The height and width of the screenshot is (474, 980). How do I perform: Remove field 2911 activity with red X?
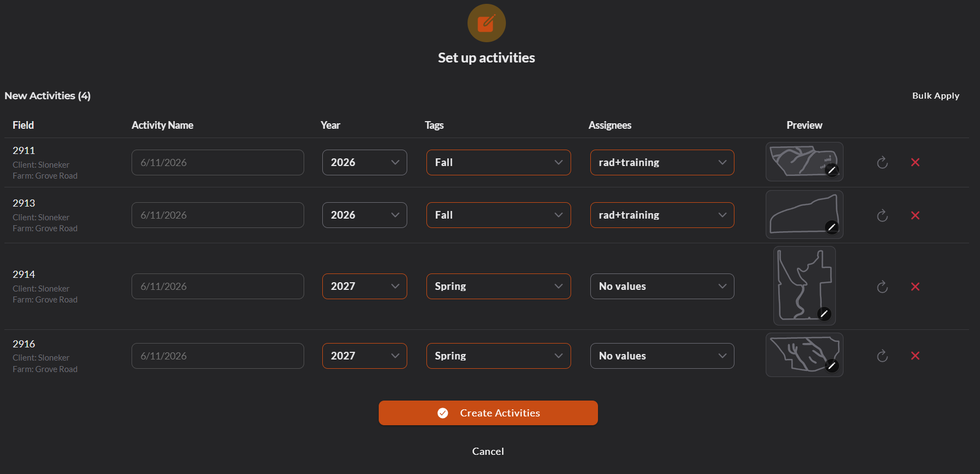(x=915, y=162)
